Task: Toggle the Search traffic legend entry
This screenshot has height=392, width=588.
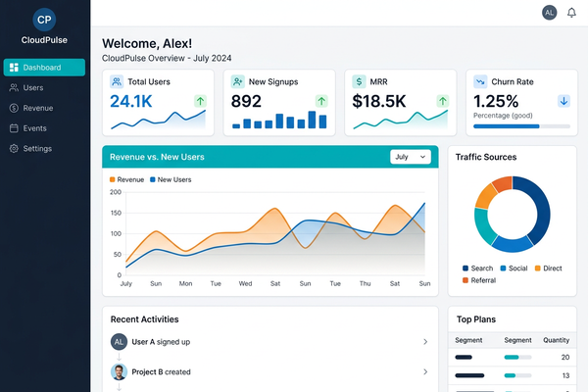Action: click(477, 268)
